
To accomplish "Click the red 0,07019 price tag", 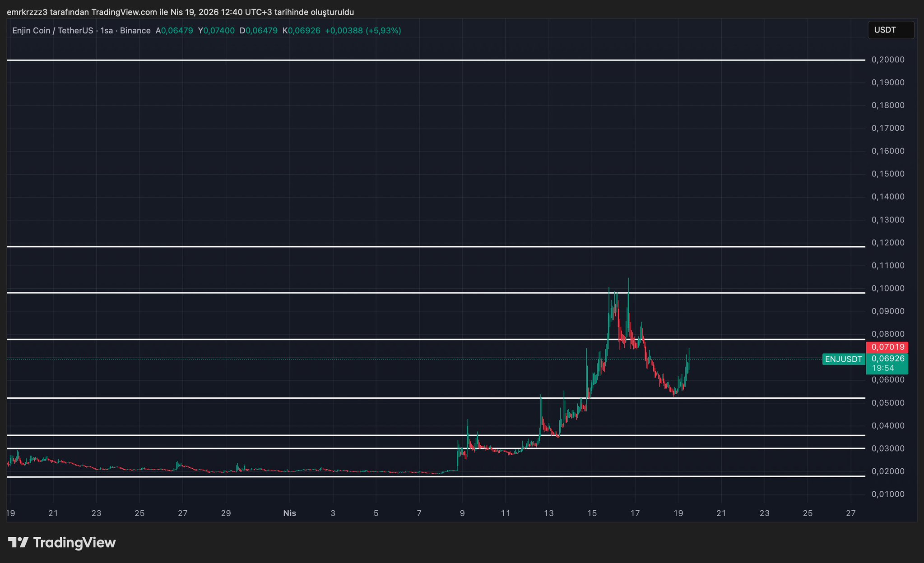I will tap(887, 347).
